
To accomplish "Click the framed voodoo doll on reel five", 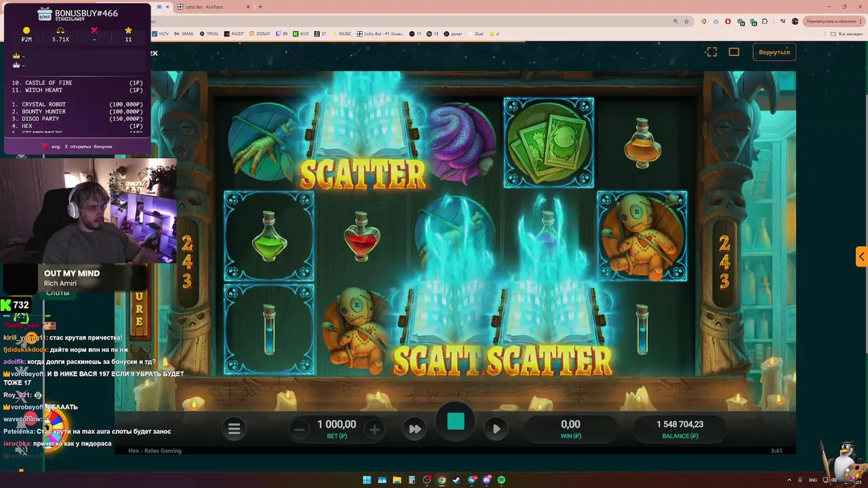I will tap(642, 236).
